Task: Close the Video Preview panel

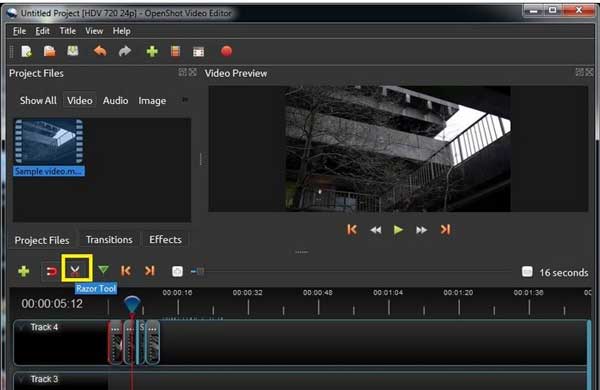Action: pos(589,72)
